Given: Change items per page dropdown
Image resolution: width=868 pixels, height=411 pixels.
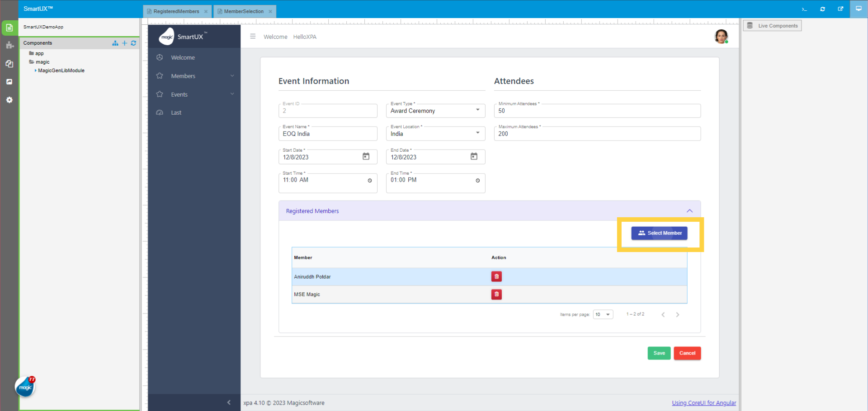Looking at the screenshot, I should (603, 314).
